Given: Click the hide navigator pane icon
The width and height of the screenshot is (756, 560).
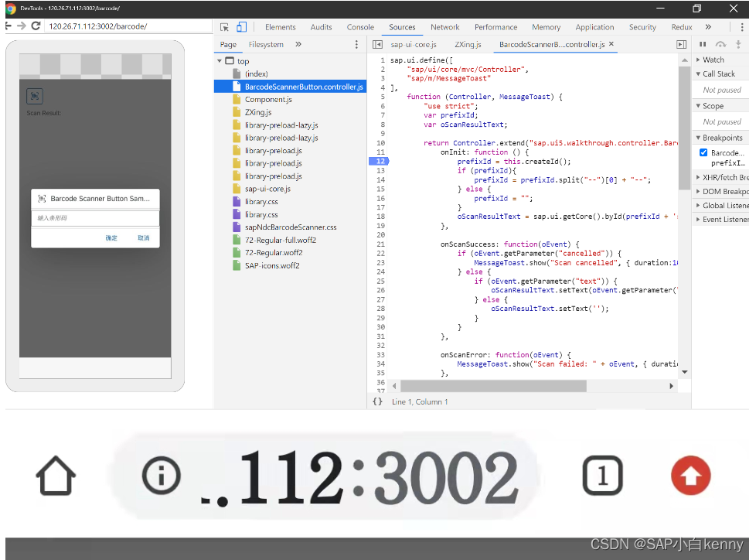Looking at the screenshot, I should point(377,44).
